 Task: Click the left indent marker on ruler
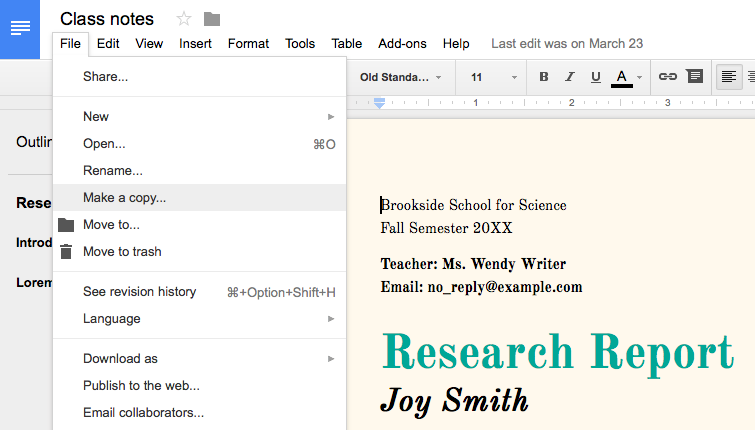(x=379, y=103)
